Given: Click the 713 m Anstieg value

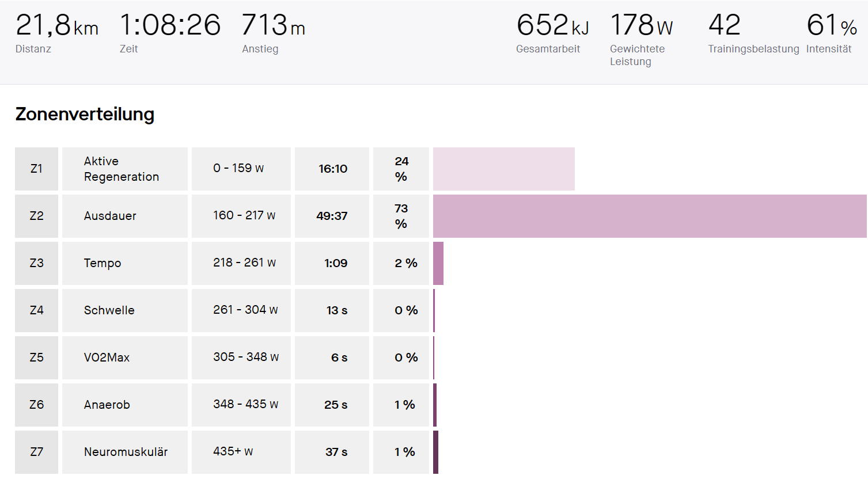Looking at the screenshot, I should point(273,26).
